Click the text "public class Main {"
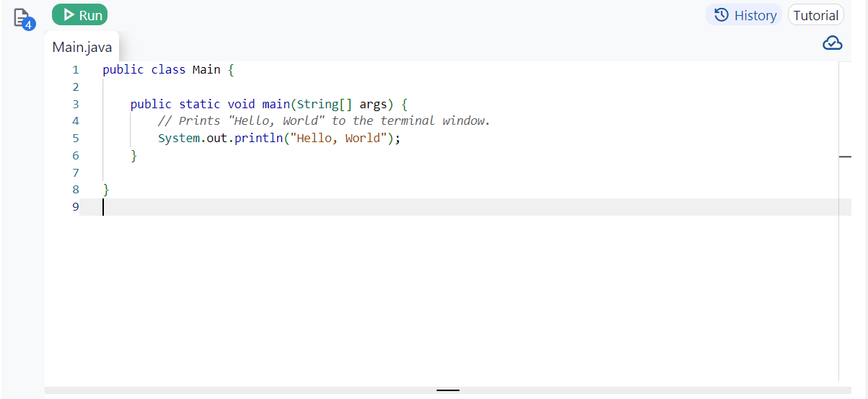This screenshot has width=868, height=399. (168, 70)
